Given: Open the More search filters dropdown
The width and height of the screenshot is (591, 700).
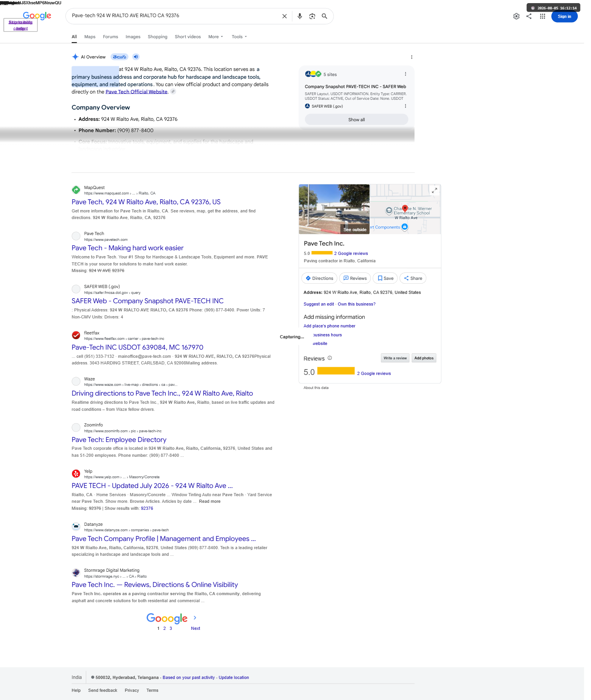Looking at the screenshot, I should (x=216, y=37).
